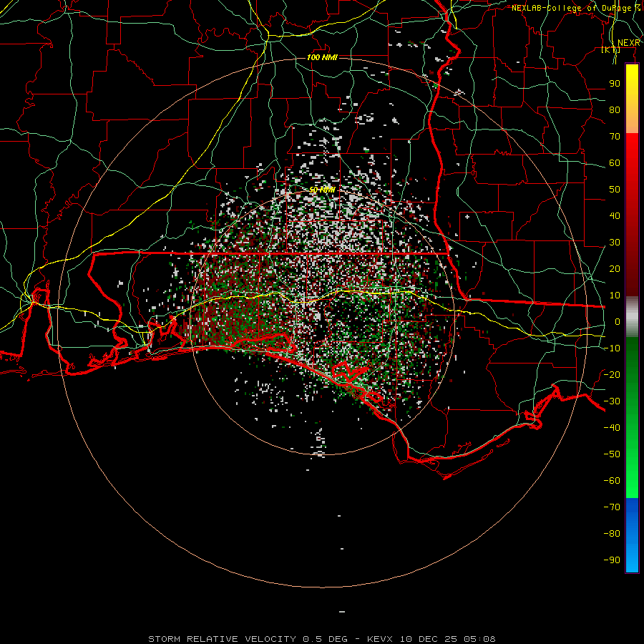Viewport: 644px width, 644px height.
Task: Click the 70 value on the velocity scale
Action: (615, 137)
